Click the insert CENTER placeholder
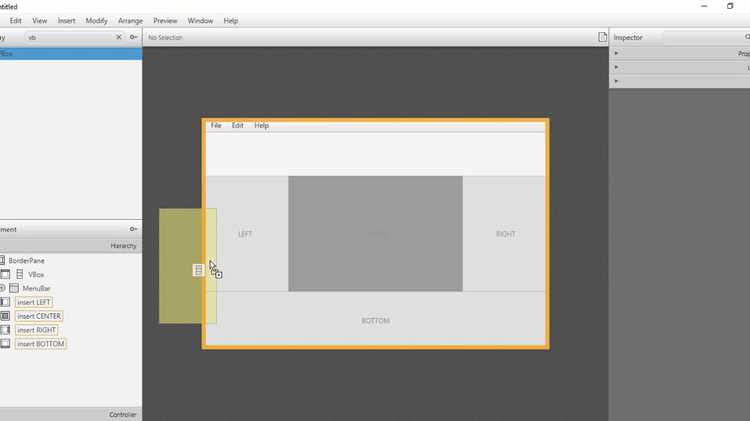Screen dimensions: 750x421 click(x=39, y=316)
